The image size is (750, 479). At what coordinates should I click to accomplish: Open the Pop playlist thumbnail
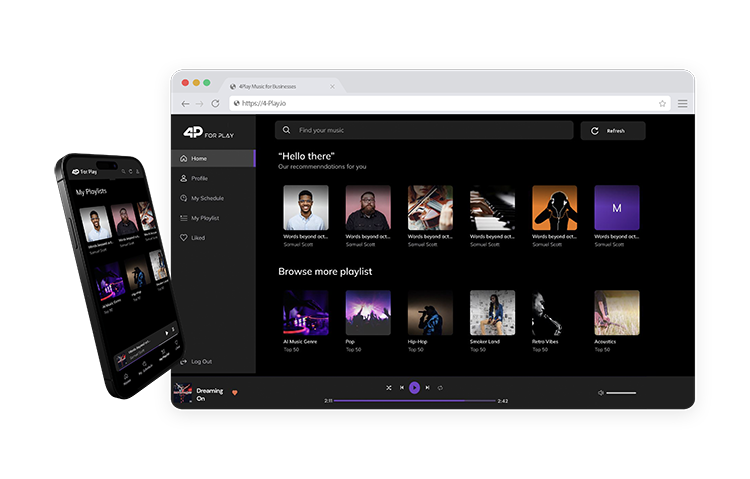coord(368,312)
